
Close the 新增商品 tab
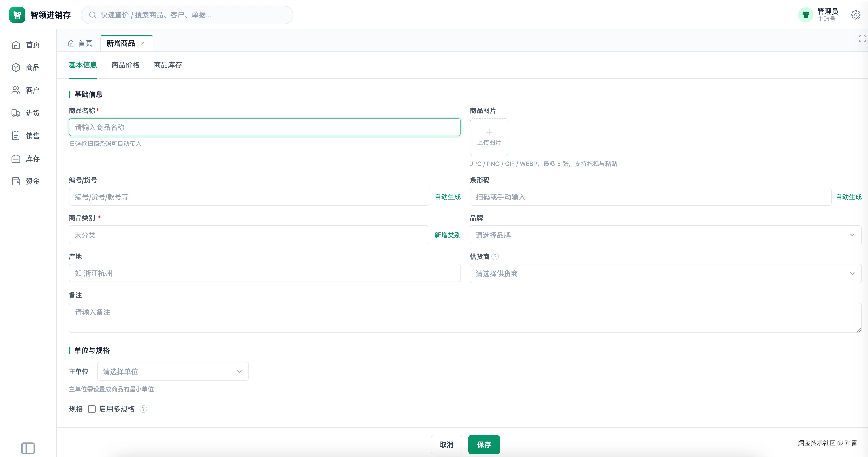pyautogui.click(x=143, y=43)
